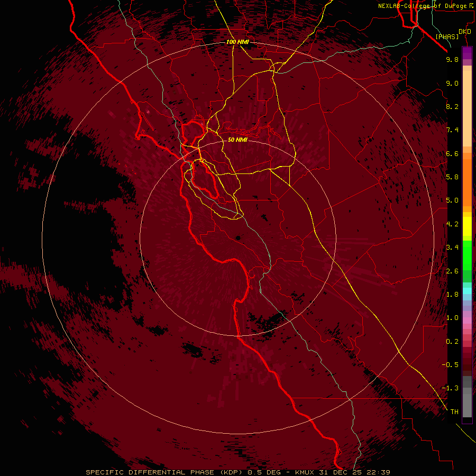Pick the yellow swatch in the color bar

pyautogui.click(x=467, y=226)
